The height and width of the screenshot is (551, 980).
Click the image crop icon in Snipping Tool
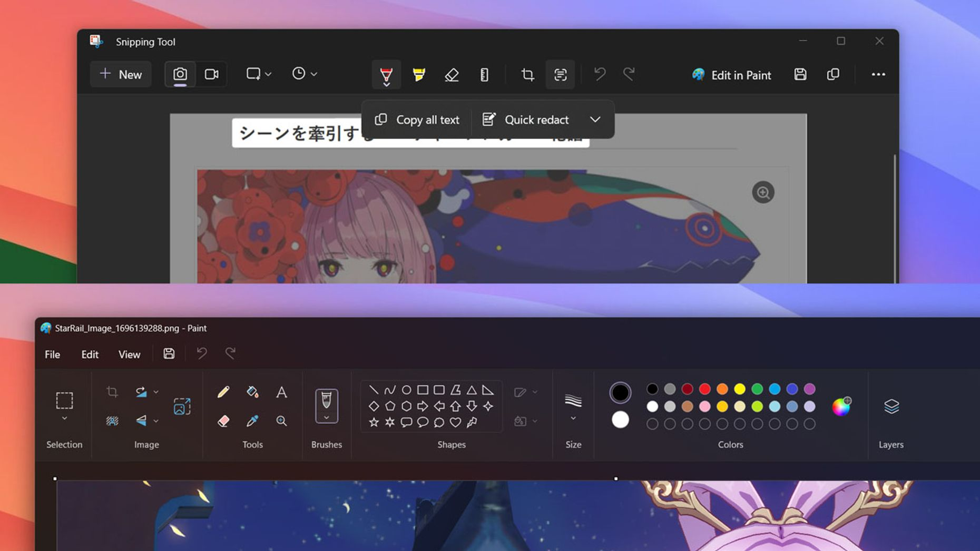click(x=527, y=75)
